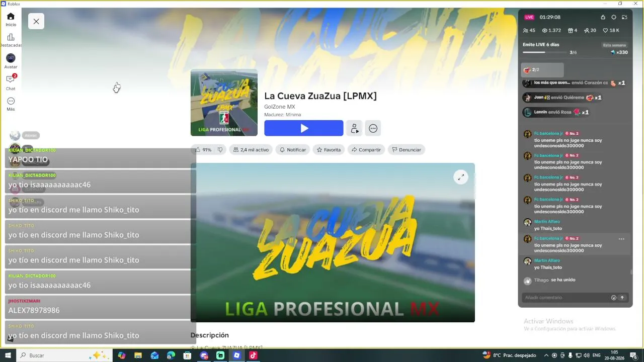View the 45 viewers count
Viewport: 644px width, 362px height.
coord(529,31)
